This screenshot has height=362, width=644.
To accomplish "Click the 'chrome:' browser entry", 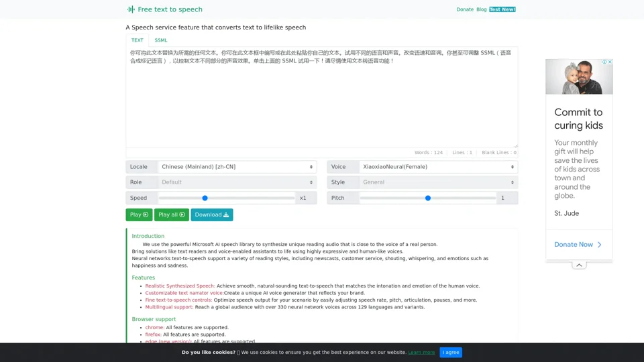I will (x=155, y=328).
